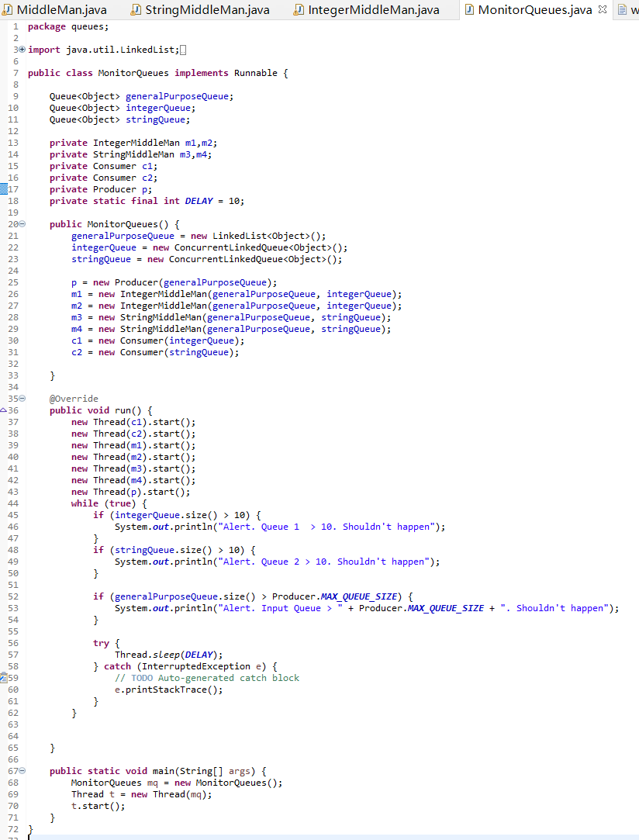Toggle a breakpoint in the gutter beside line 37
This screenshot has height=840, width=639.
tap(5, 421)
